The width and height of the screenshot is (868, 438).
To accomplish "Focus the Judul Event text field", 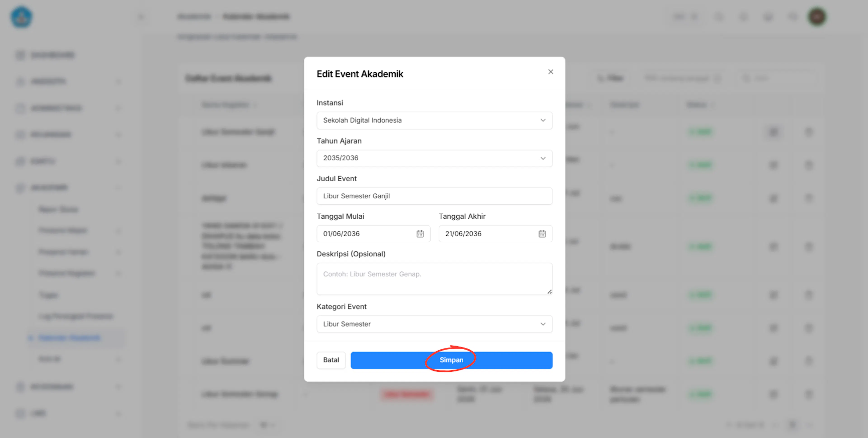I will tap(434, 196).
